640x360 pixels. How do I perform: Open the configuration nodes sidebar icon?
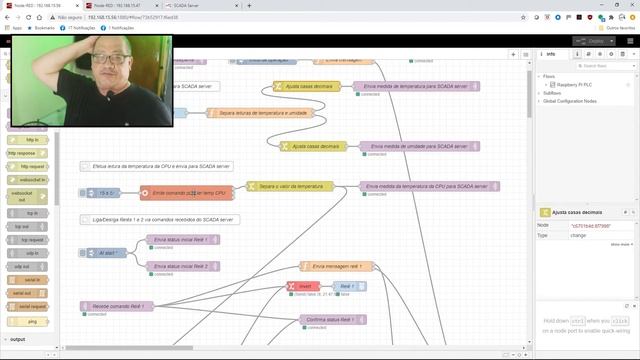tap(611, 54)
